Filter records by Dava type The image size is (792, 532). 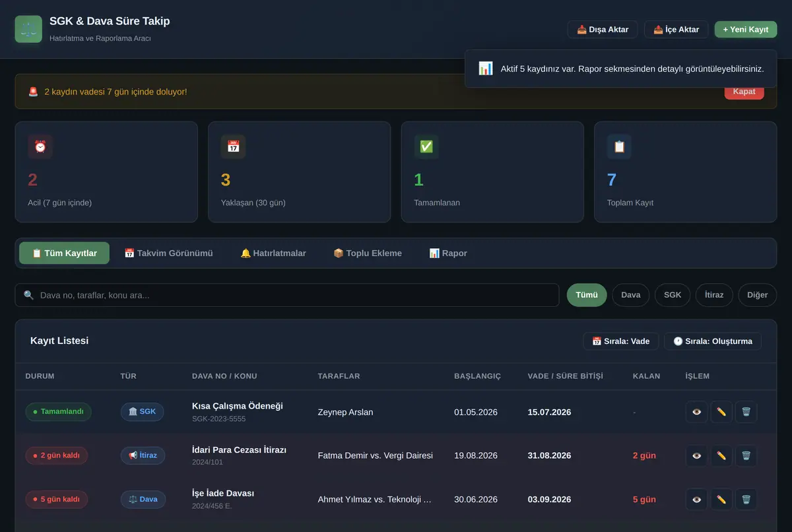coord(631,295)
